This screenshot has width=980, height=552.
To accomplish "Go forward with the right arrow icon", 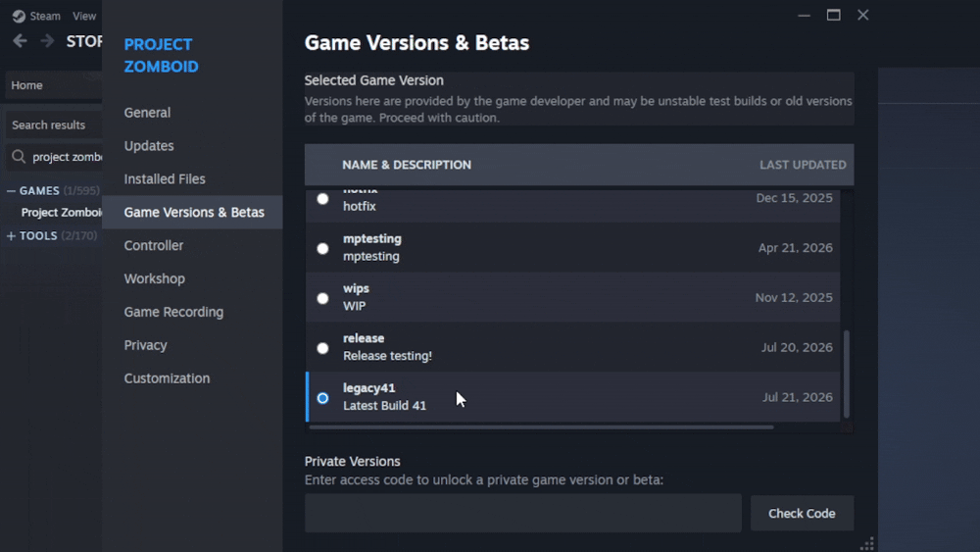I will coord(47,41).
